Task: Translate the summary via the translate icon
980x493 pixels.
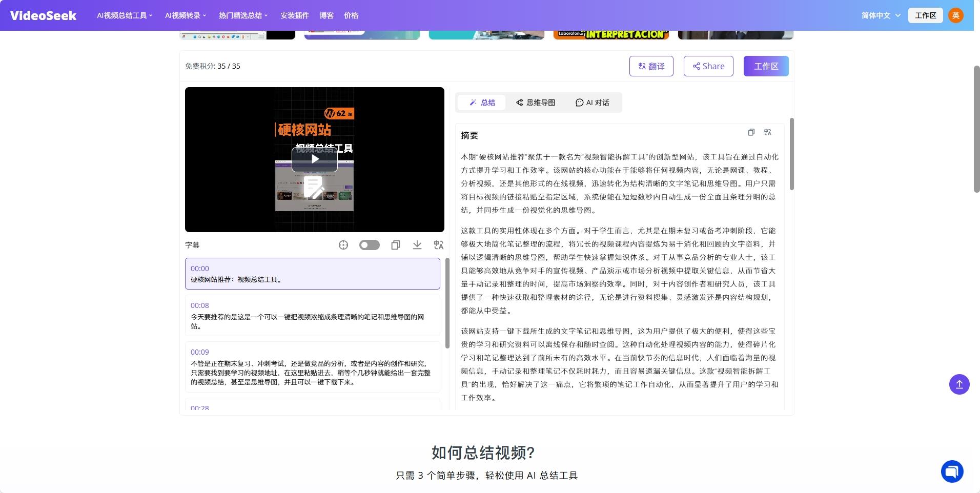Action: click(x=768, y=132)
